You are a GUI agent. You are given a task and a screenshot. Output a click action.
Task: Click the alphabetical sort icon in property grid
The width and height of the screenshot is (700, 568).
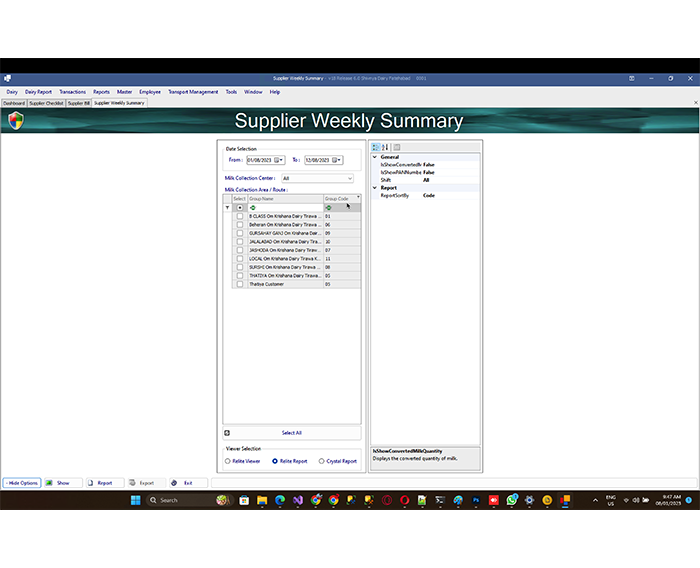[385, 147]
